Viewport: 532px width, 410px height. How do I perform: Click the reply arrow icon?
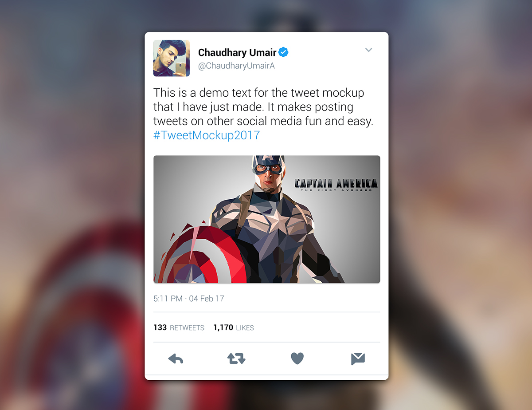coord(176,359)
